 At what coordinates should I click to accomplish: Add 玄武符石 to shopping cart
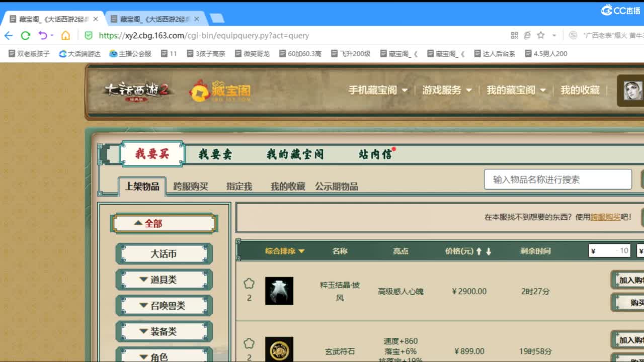tap(628, 340)
